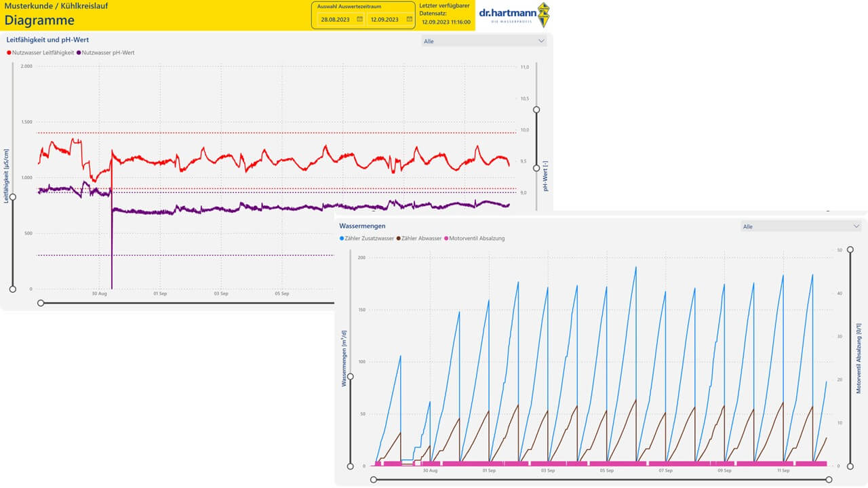Click the red Nutzwasser Leitfähigkeit legend marker
Screen dimensions: 868x488
coord(9,52)
